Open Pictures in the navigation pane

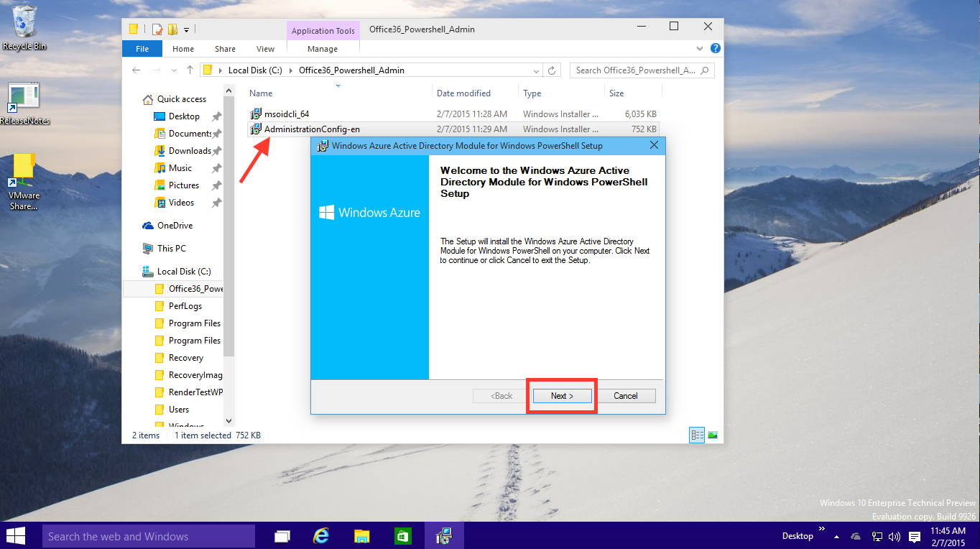click(x=184, y=185)
